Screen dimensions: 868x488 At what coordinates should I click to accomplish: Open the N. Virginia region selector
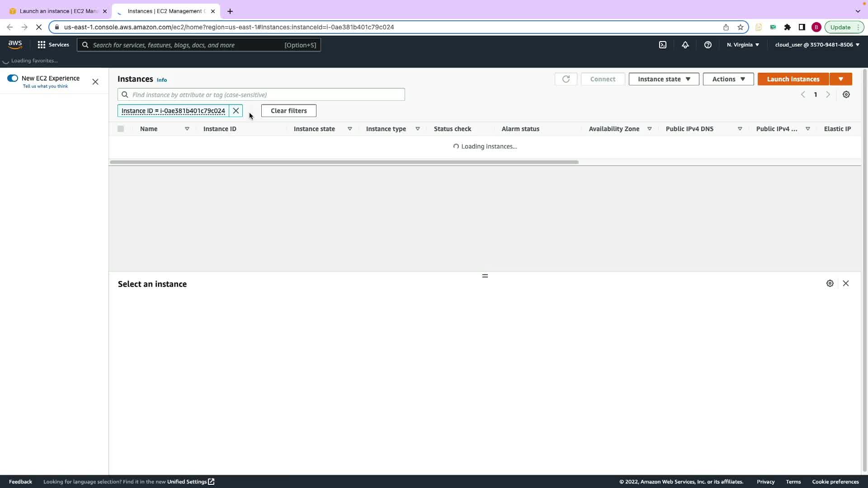click(x=743, y=45)
